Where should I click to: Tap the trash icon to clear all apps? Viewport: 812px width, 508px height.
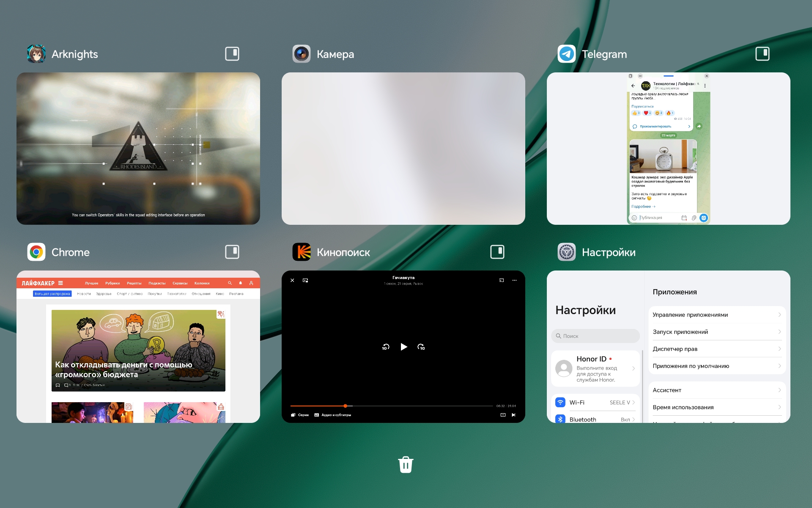[406, 464]
